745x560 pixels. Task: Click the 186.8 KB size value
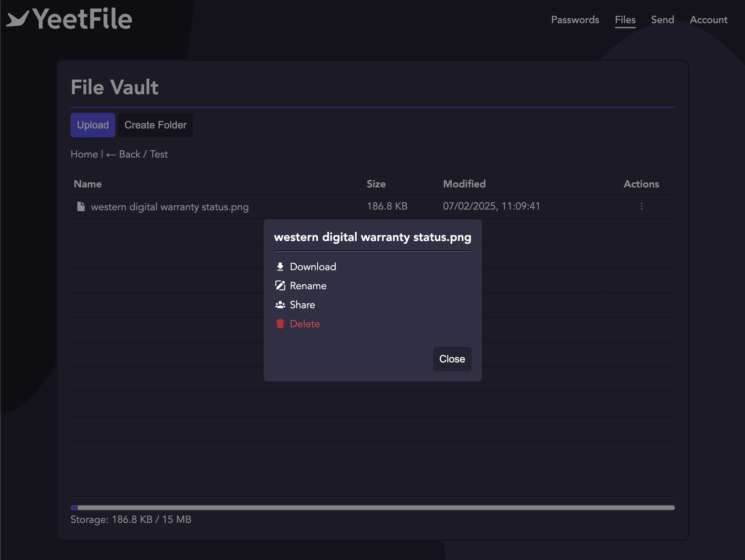[x=387, y=206]
